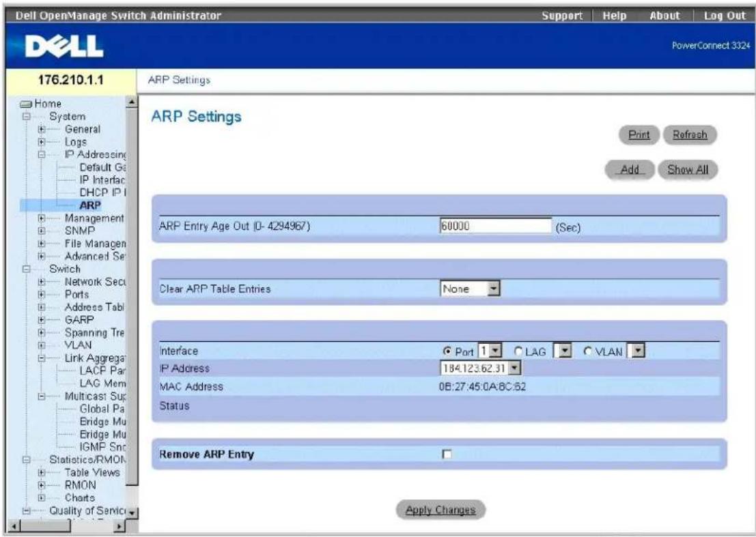756x537 pixels.
Task: Click the Support link in header
Action: pyautogui.click(x=561, y=16)
